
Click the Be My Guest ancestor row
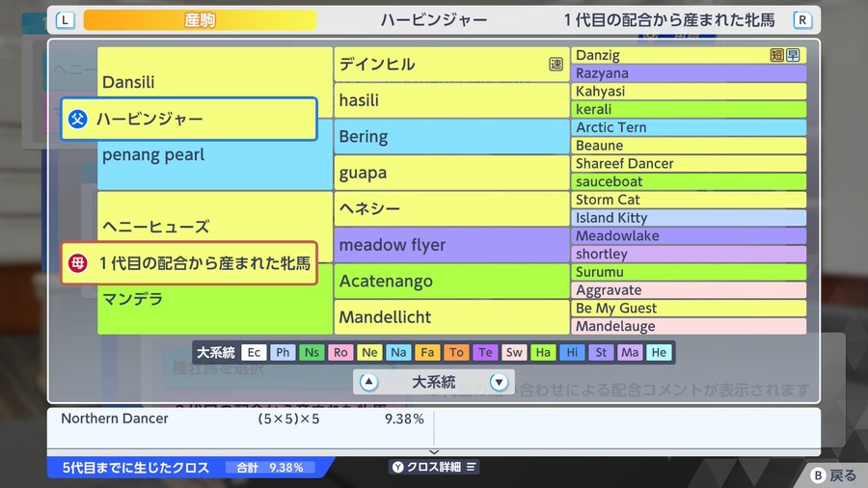coord(689,309)
